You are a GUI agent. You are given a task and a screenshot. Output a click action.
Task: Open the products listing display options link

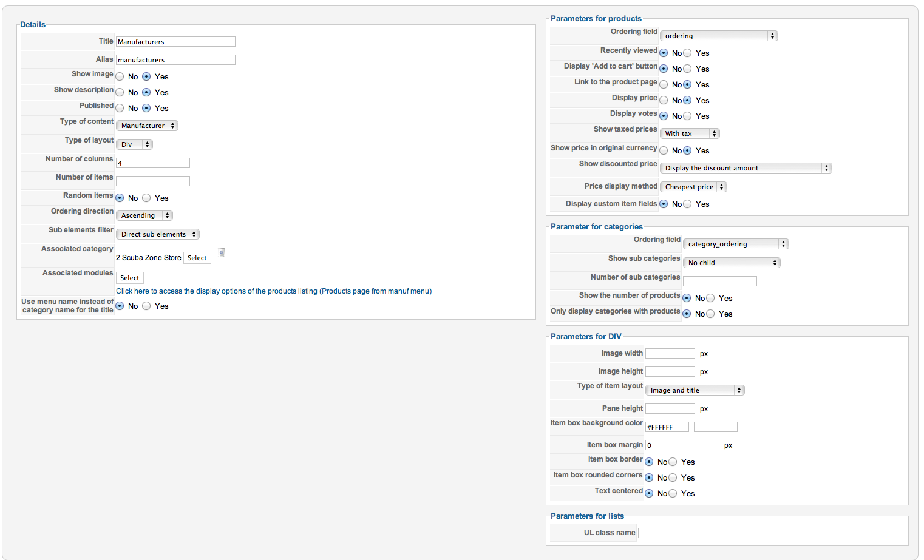tap(274, 291)
